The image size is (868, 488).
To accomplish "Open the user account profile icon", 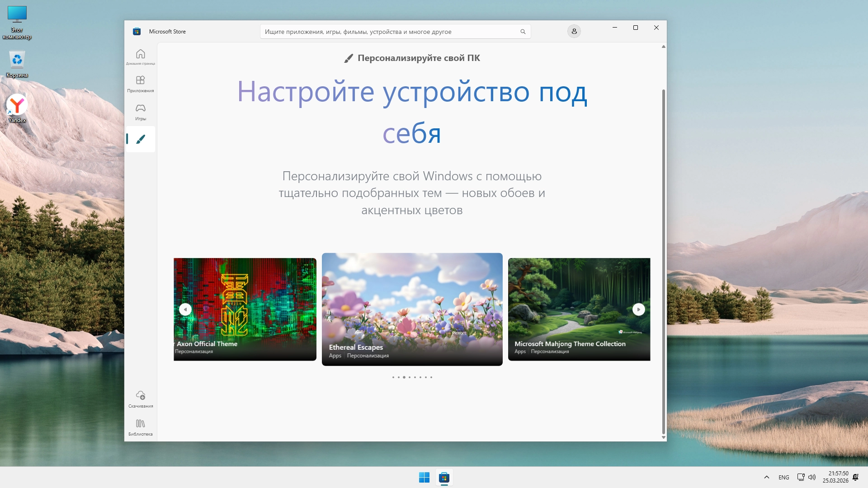I will 574,31.
